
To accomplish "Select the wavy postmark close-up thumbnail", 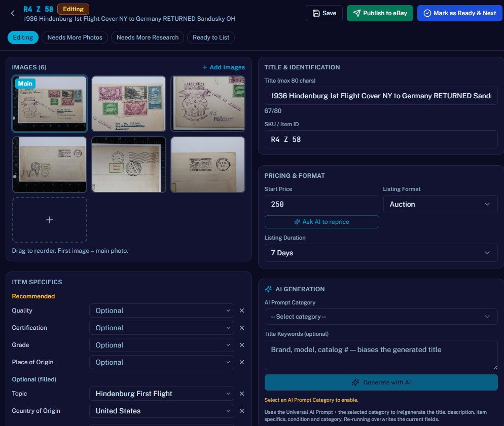I will coord(129,165).
